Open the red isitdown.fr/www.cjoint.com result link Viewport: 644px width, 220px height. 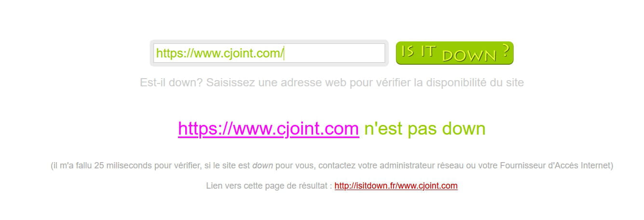coord(396,186)
